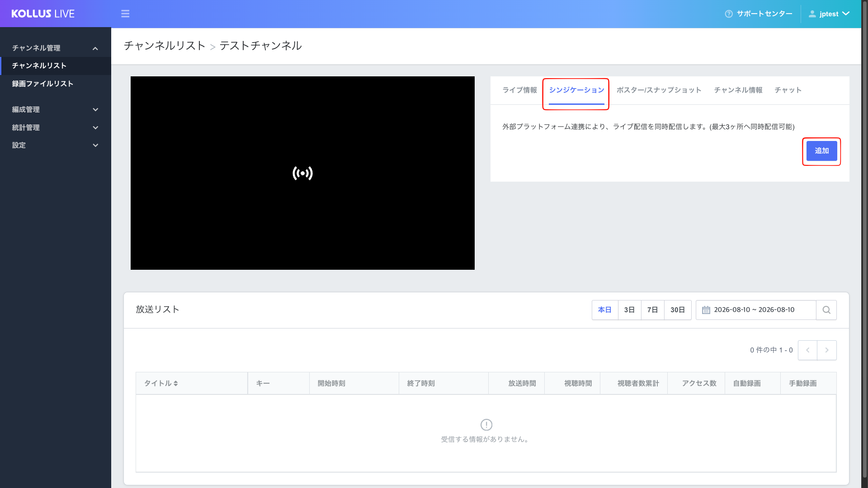Filter broadcast list by 7日

[652, 310]
